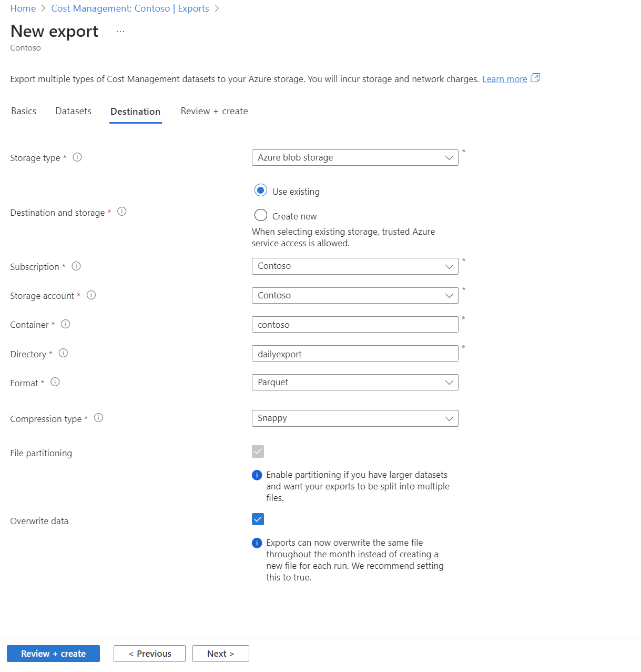Expand the Format dropdown showing Parquet

tap(355, 383)
